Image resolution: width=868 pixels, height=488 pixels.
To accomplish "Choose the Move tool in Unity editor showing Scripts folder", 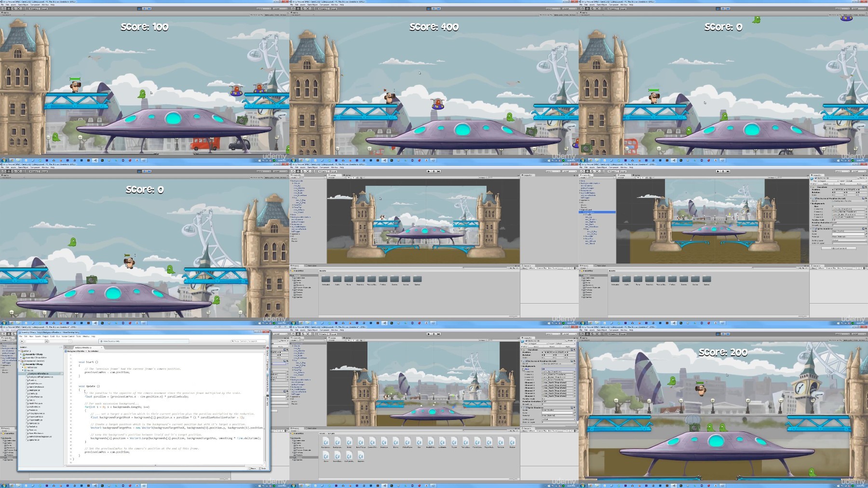I will click(298, 334).
